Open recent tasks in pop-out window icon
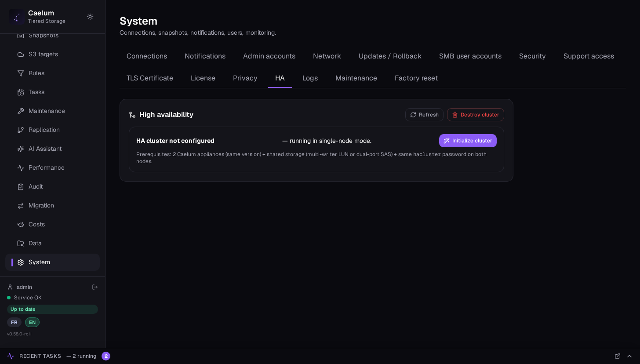 618,356
